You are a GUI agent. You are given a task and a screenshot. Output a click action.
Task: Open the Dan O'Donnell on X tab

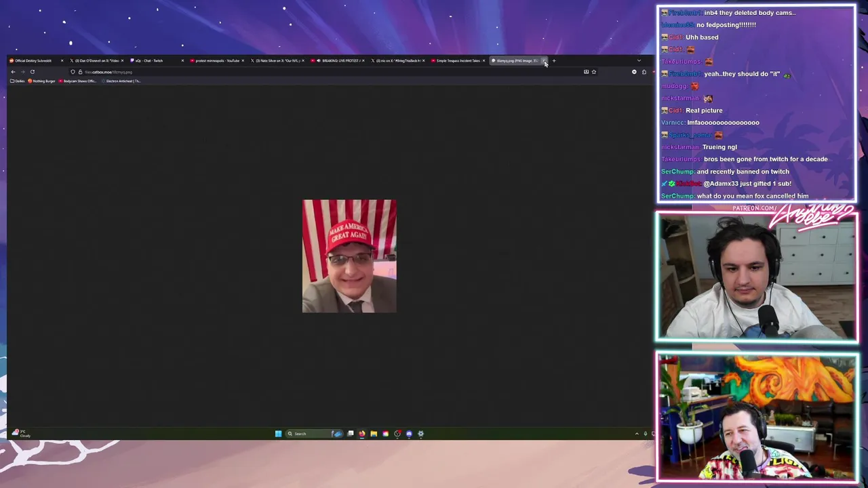[x=95, y=61]
